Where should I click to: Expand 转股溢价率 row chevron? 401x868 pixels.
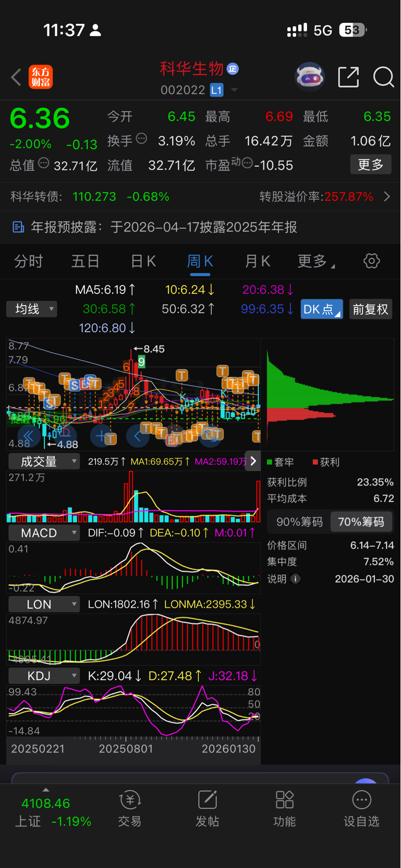[387, 197]
